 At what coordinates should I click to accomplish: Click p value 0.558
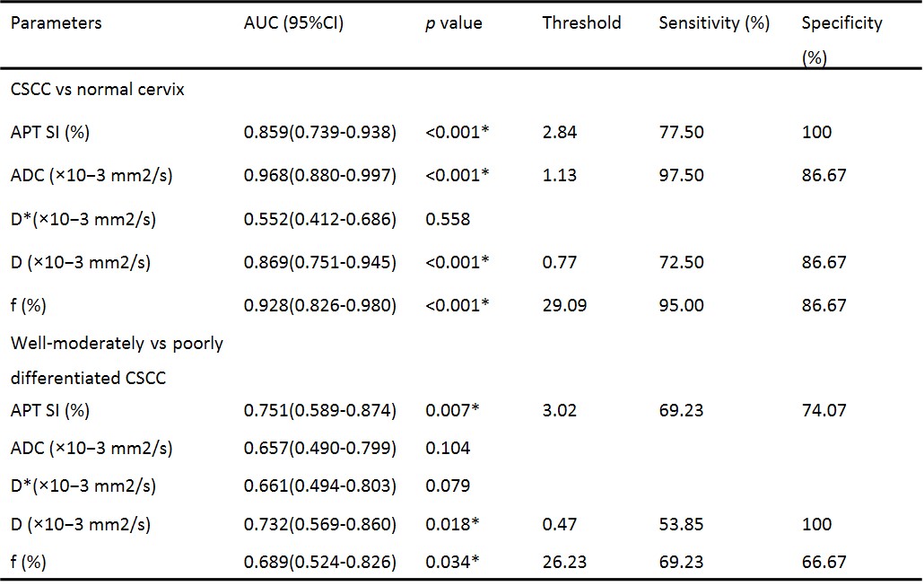pos(448,219)
